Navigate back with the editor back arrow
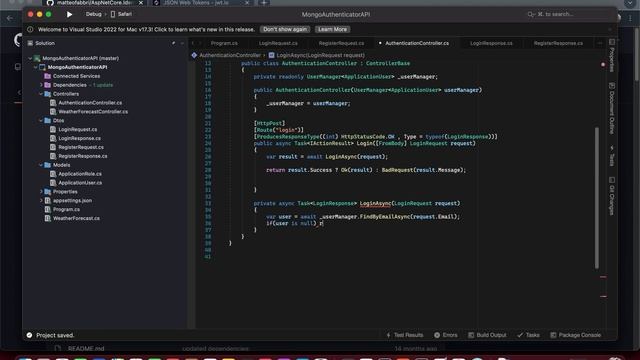The image size is (640, 360). (193, 43)
